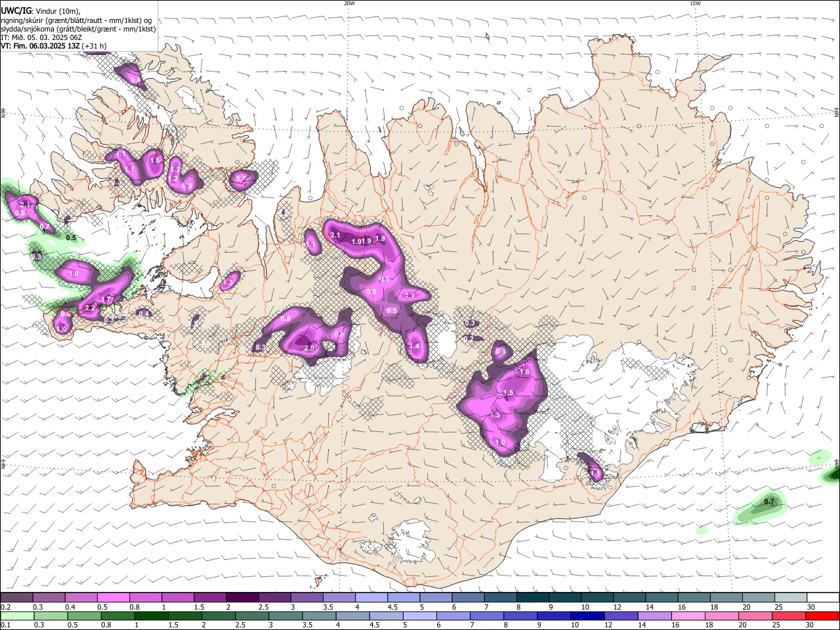Pick the light violet bottom-row swatch at 14
The image size is (840, 630).
coord(654,616)
